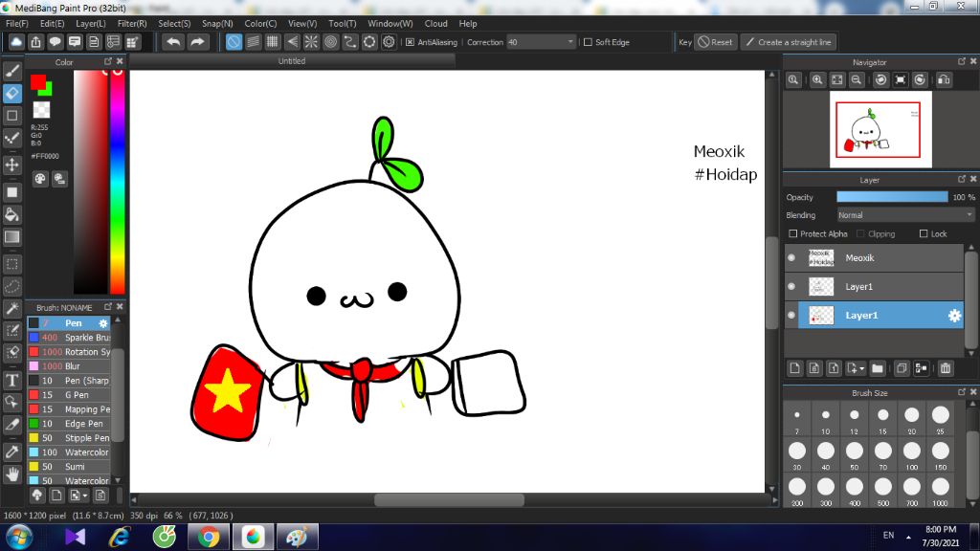Click the rainbow hue bar
Image resolution: width=980 pixels, height=551 pixels.
(118, 182)
